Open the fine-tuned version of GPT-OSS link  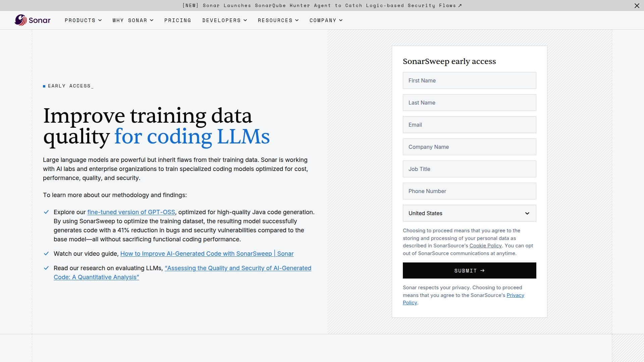pyautogui.click(x=131, y=212)
